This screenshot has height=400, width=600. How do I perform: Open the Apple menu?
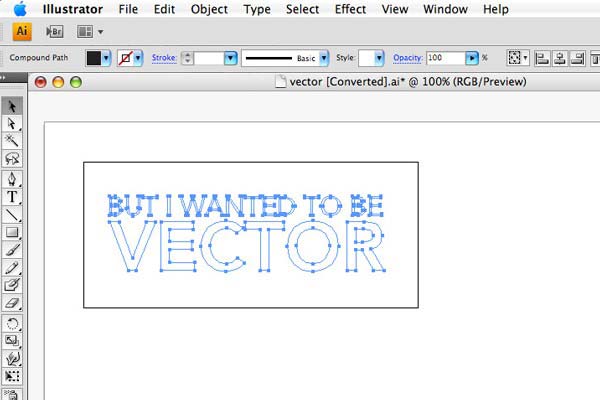pos(20,9)
